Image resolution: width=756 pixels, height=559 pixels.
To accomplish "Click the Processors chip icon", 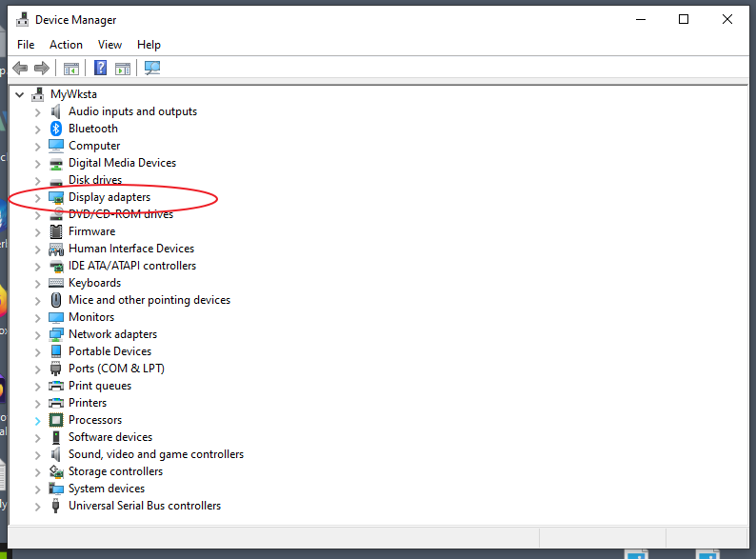I will (56, 420).
